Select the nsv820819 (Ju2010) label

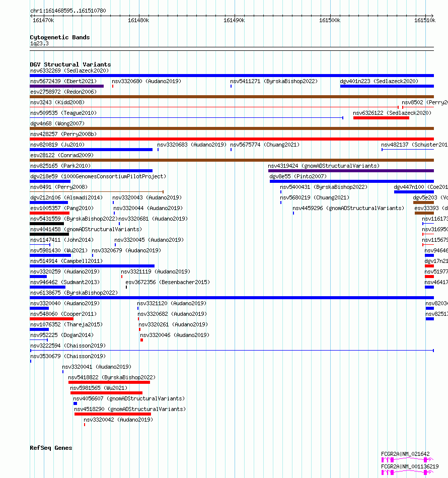click(57, 145)
